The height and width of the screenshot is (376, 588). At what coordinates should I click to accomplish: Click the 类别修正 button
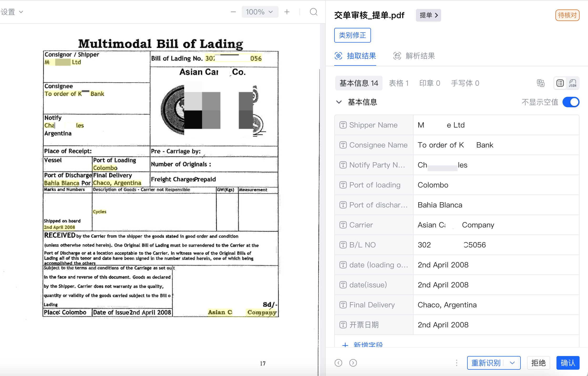(x=352, y=35)
